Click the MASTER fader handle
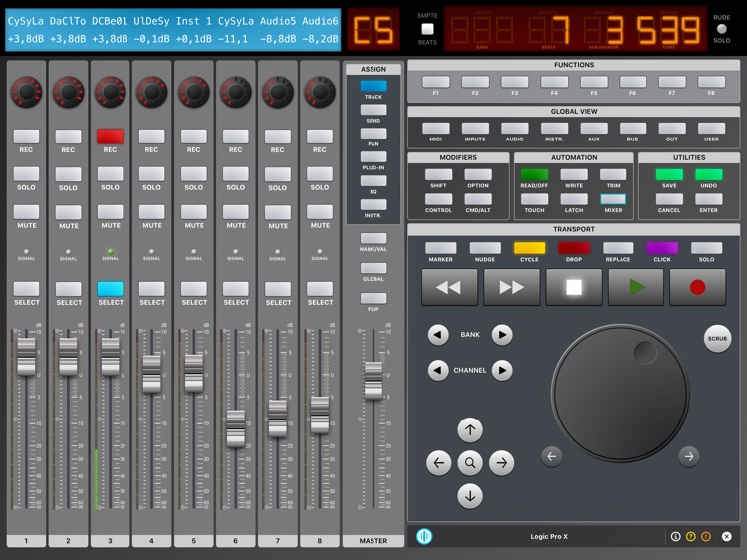 point(373,378)
